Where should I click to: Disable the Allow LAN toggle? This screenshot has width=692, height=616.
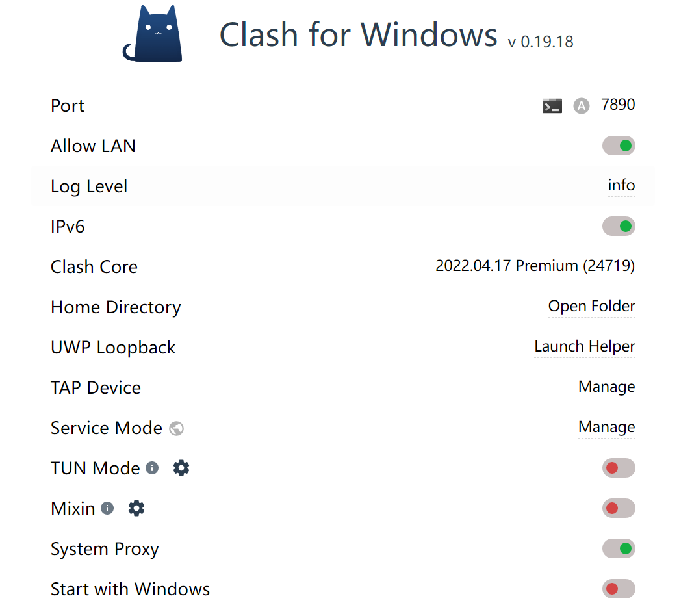point(618,146)
